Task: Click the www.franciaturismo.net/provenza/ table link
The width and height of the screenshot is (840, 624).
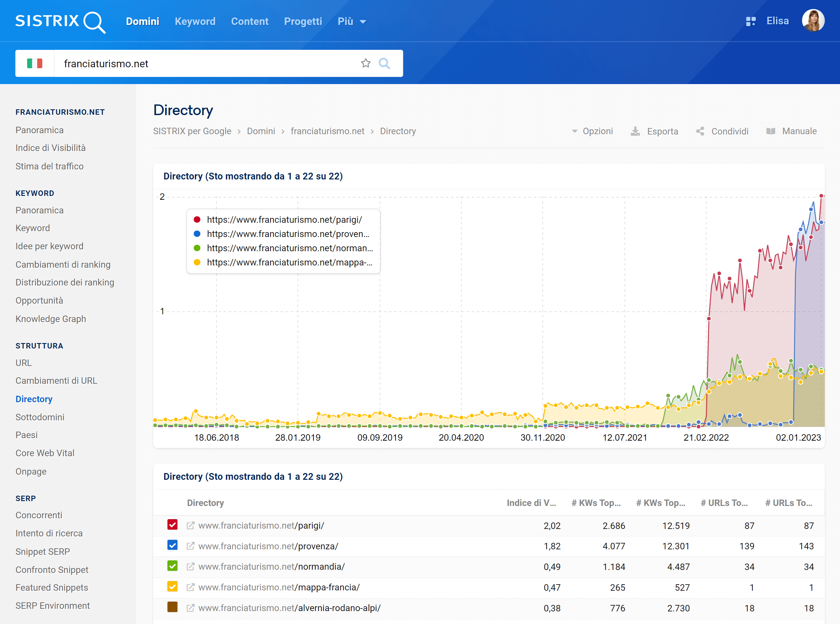Action: click(268, 546)
